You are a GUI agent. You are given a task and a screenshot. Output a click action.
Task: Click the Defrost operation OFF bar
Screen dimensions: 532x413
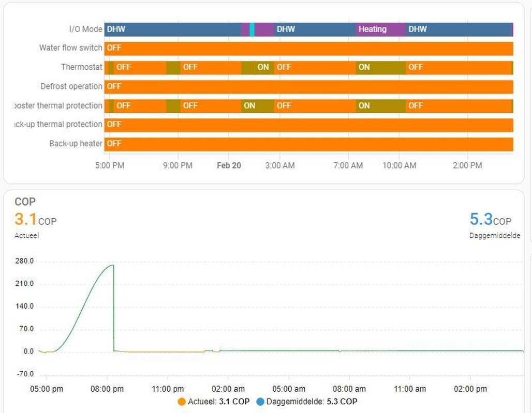[309, 87]
